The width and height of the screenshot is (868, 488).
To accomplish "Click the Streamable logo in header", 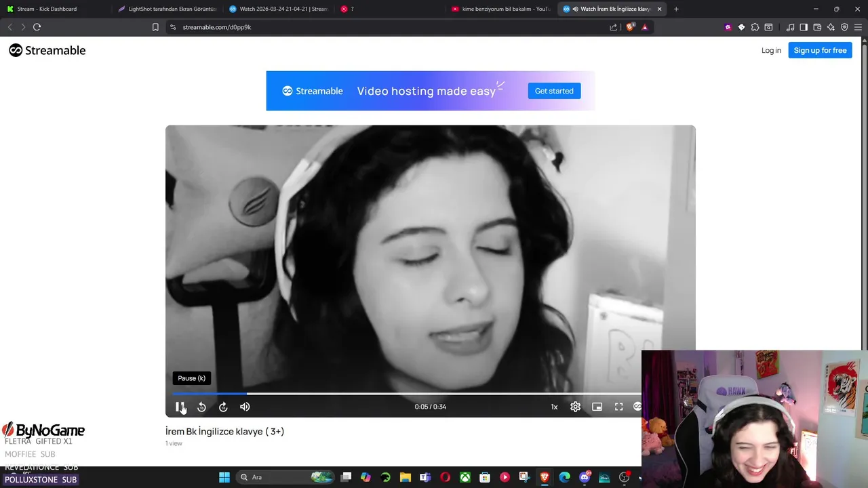I will tap(47, 50).
